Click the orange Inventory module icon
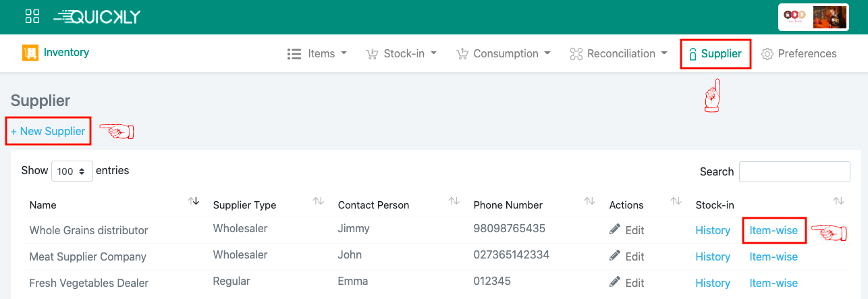Screen dimensions: 868x299 coord(30,53)
